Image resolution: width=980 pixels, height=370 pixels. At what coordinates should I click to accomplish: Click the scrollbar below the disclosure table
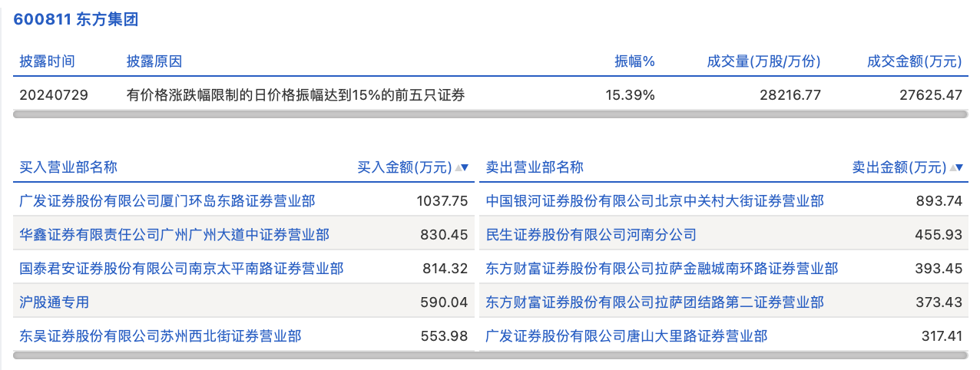click(490, 114)
